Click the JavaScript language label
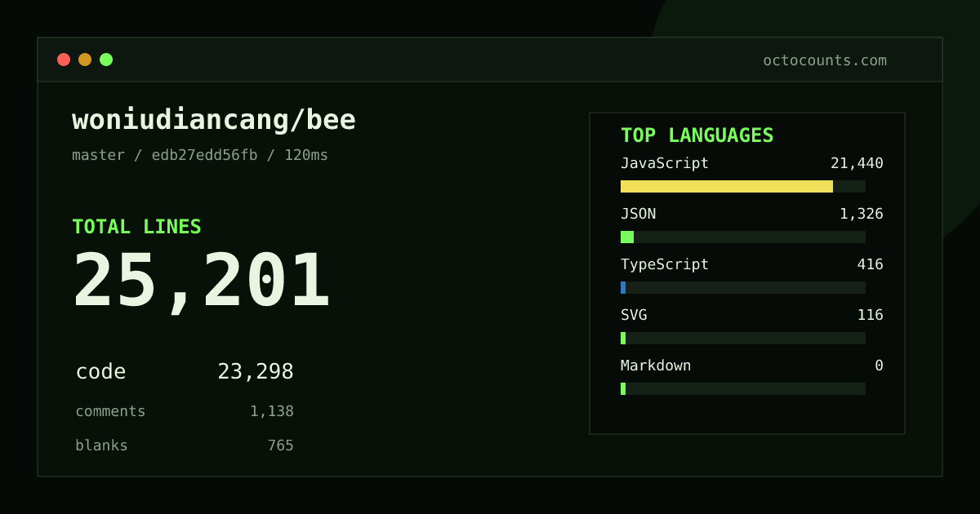This screenshot has height=514, width=980. [x=665, y=163]
